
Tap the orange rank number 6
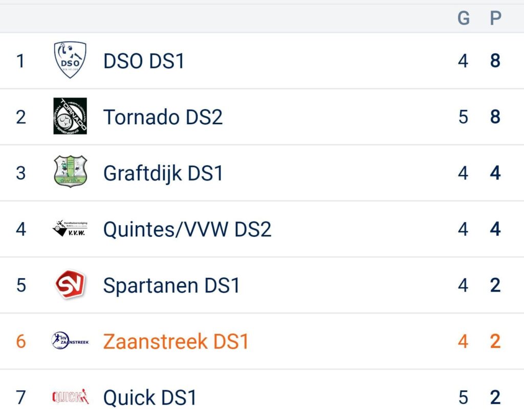(x=20, y=342)
